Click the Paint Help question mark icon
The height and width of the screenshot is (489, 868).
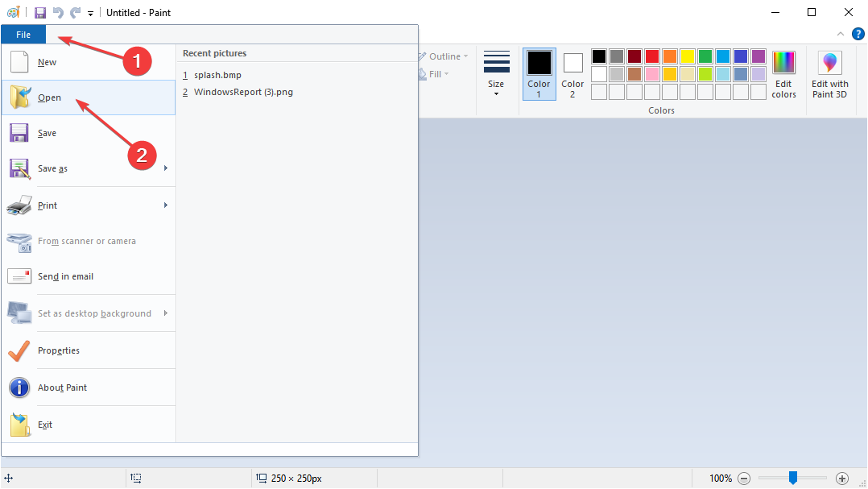click(858, 35)
